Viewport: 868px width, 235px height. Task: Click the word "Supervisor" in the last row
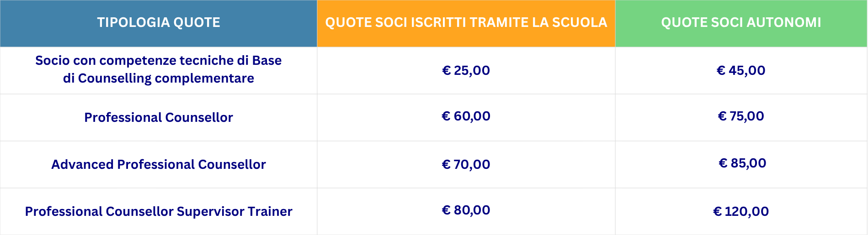point(210,211)
